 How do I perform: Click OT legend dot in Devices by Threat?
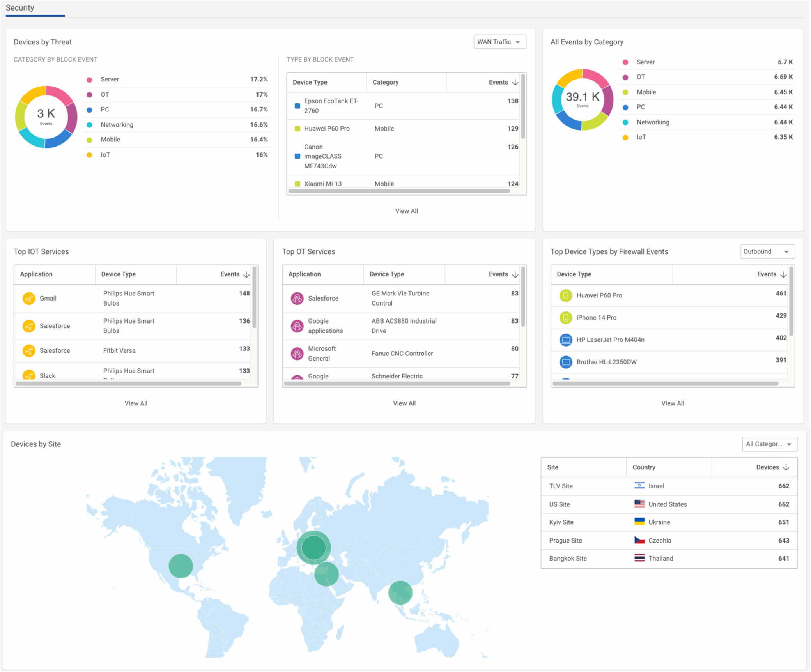click(89, 95)
